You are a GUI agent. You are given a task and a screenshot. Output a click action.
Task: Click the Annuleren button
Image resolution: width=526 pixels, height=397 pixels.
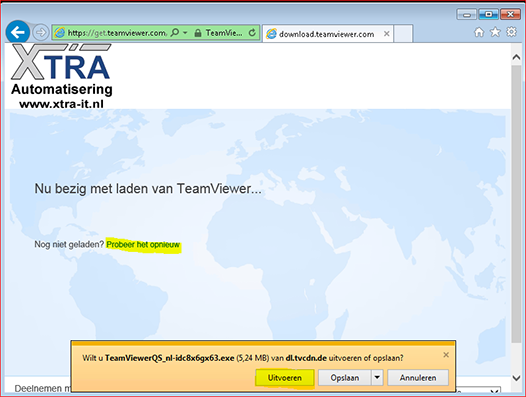click(418, 378)
